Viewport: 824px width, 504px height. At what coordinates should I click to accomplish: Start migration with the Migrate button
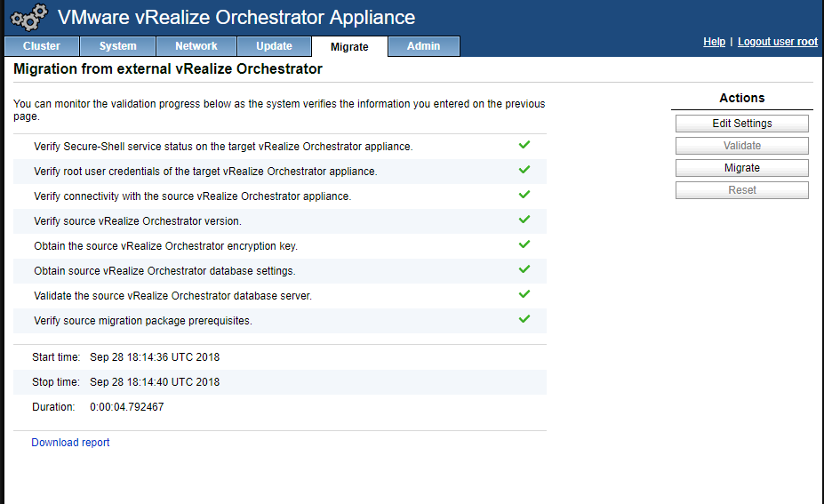742,168
